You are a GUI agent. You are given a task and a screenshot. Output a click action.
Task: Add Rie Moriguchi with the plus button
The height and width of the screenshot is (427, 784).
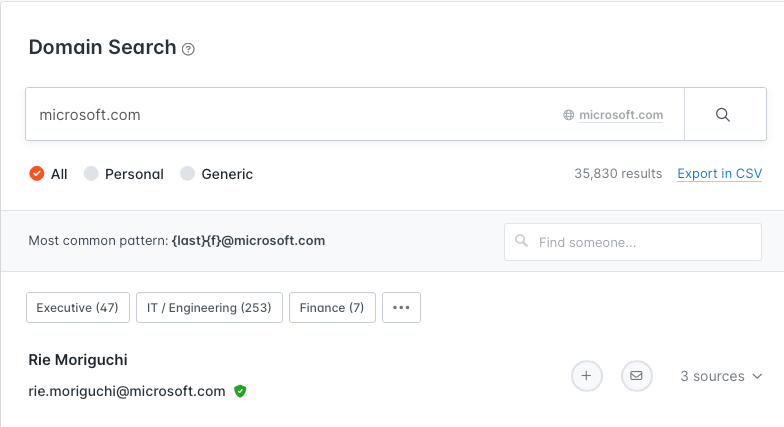[x=587, y=376]
